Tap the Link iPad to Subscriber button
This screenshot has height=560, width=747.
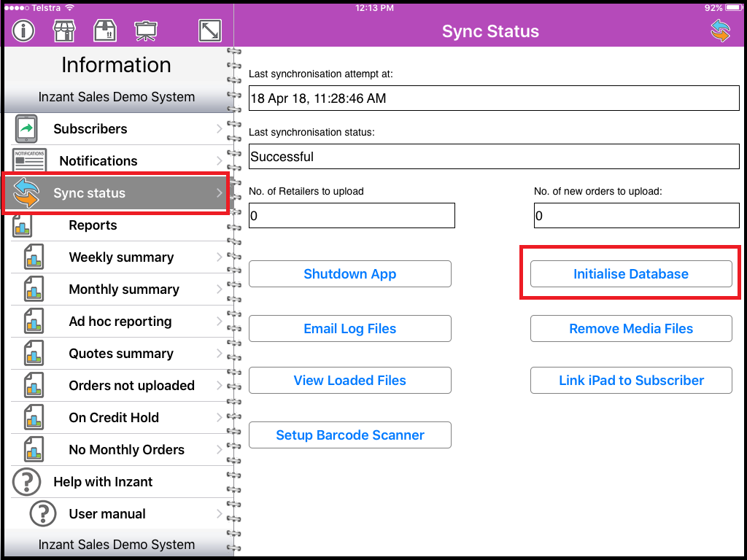[x=631, y=380]
